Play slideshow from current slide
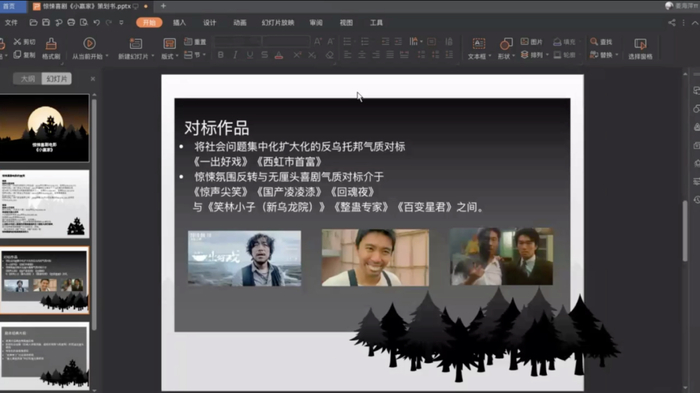700x393 pixels. pos(89,43)
